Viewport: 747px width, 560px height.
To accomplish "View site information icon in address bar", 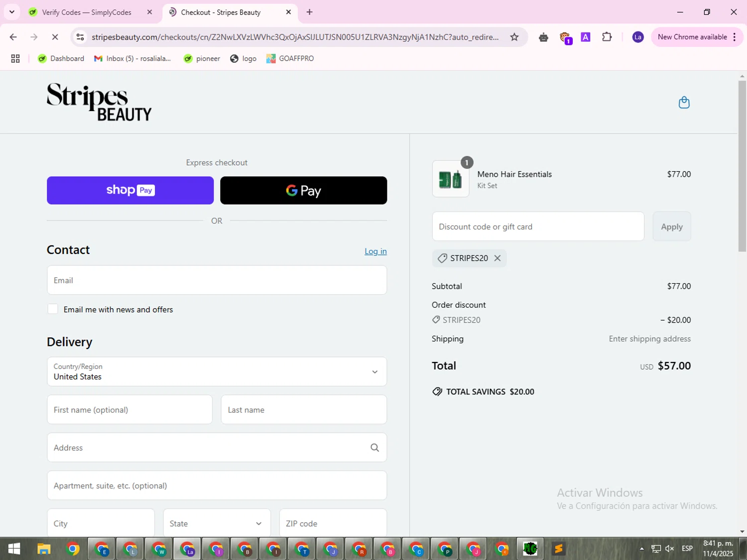I will click(80, 37).
